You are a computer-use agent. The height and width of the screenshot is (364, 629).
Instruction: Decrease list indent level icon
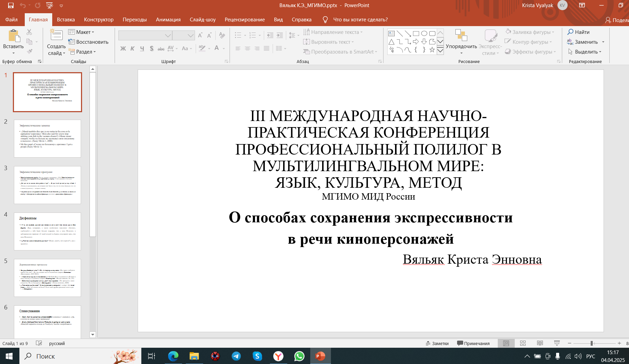270,35
